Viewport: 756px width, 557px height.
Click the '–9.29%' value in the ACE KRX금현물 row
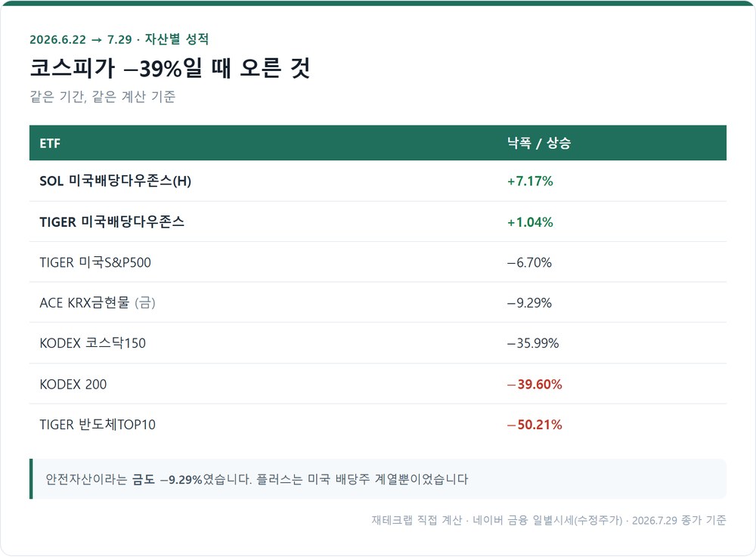pyautogui.click(x=529, y=303)
